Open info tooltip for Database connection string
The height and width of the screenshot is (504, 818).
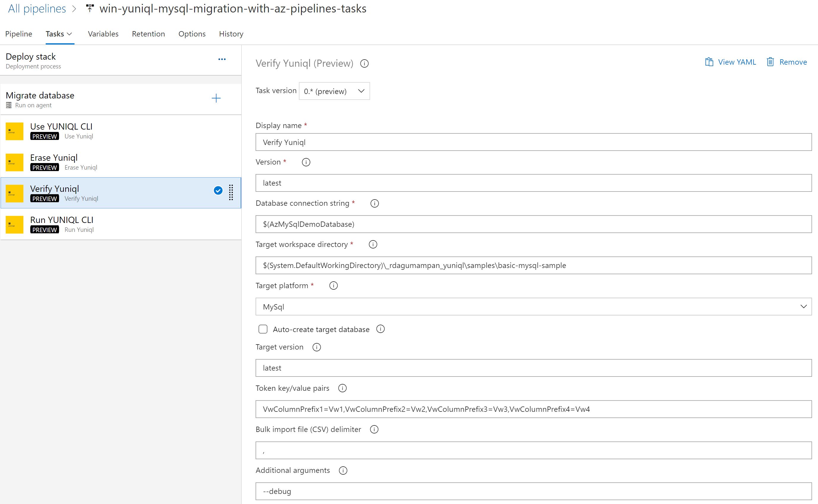pyautogui.click(x=374, y=203)
